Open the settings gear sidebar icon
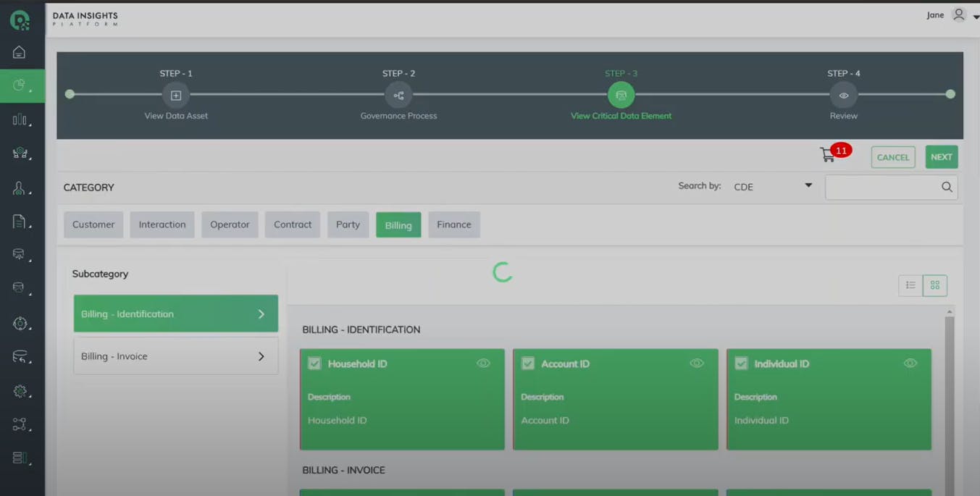This screenshot has width=980, height=496. [20, 391]
